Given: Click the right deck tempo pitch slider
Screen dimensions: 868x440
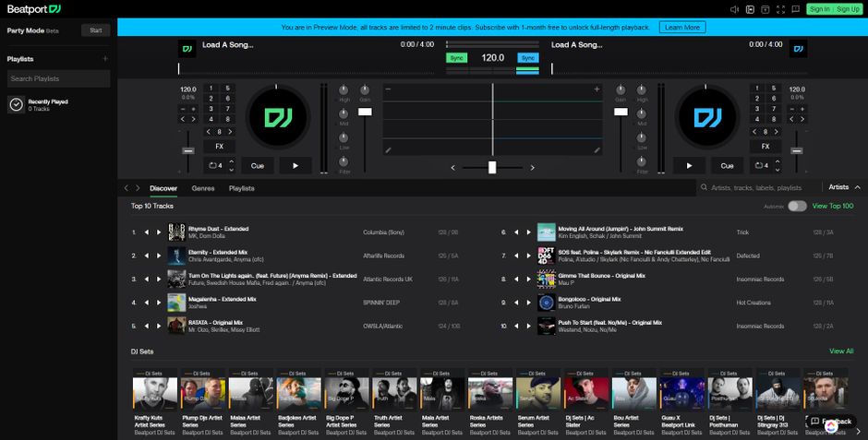Looking at the screenshot, I should (x=797, y=151).
